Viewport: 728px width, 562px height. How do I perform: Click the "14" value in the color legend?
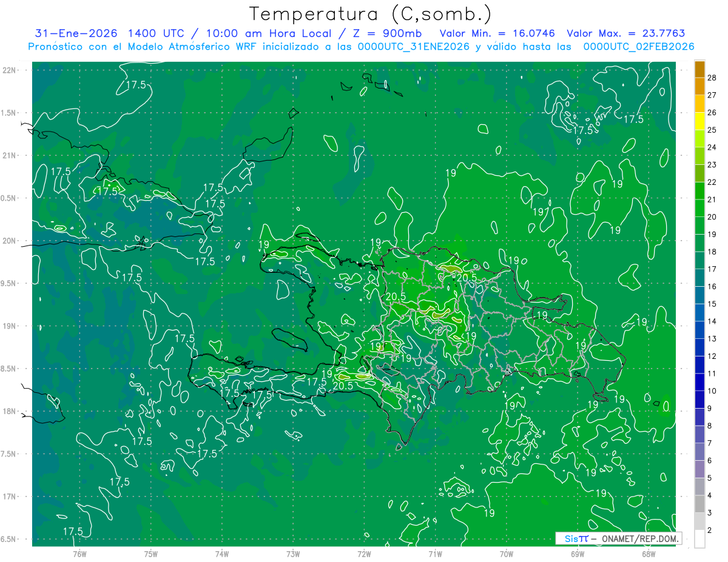coord(712,321)
